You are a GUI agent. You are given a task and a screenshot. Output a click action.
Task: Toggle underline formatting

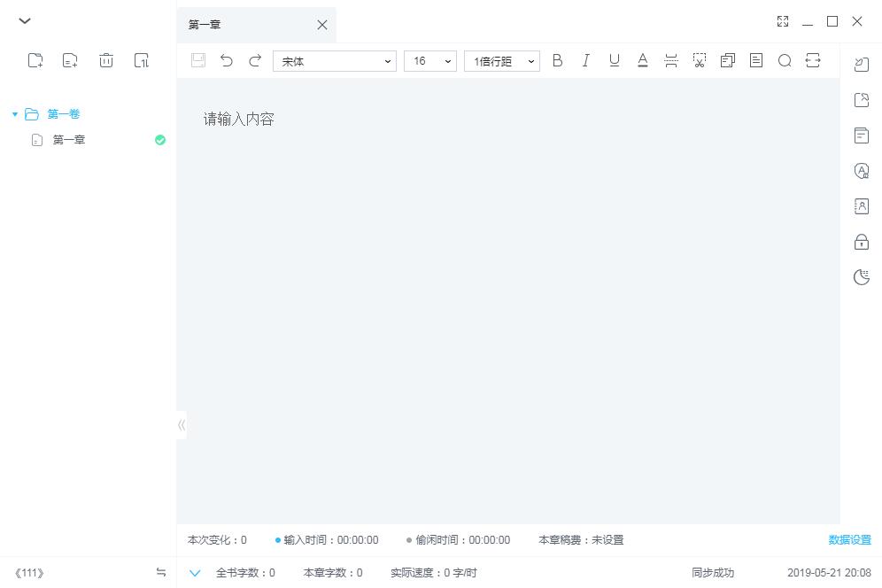pos(614,60)
